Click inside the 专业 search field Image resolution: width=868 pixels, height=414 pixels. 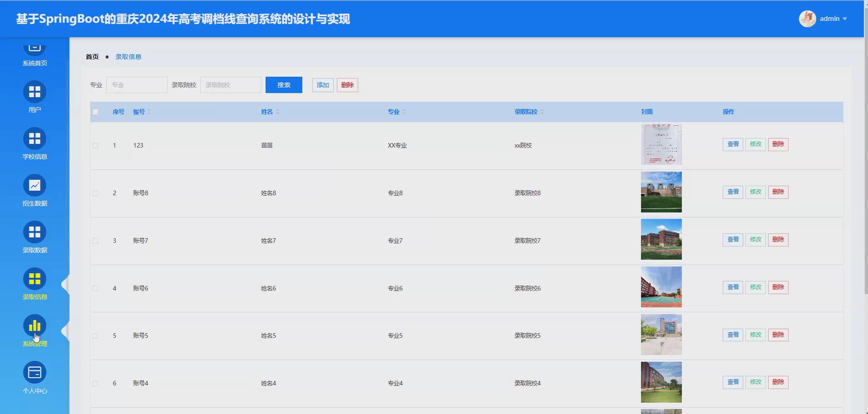pyautogui.click(x=136, y=85)
